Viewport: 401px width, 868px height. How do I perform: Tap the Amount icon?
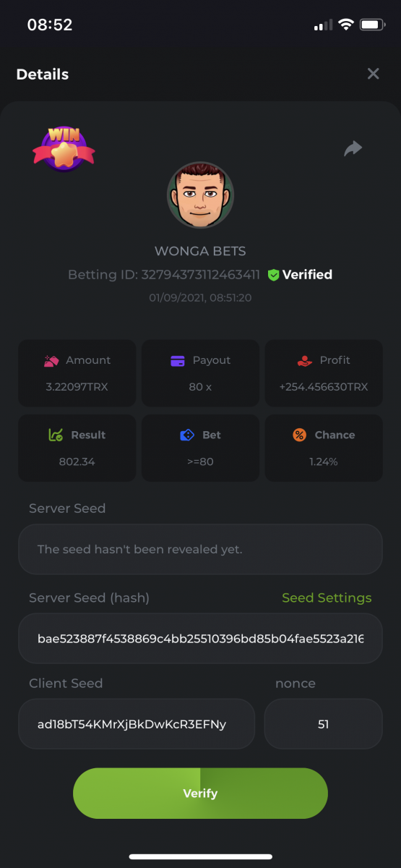(51, 360)
